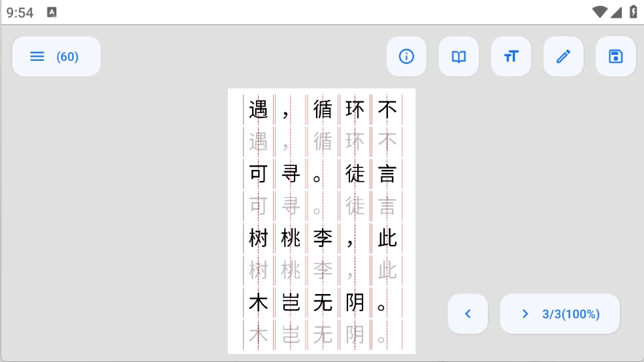Screen dimensions: 644x362
Task: Tap the battery icon in status bar
Action: pyautogui.click(x=633, y=12)
